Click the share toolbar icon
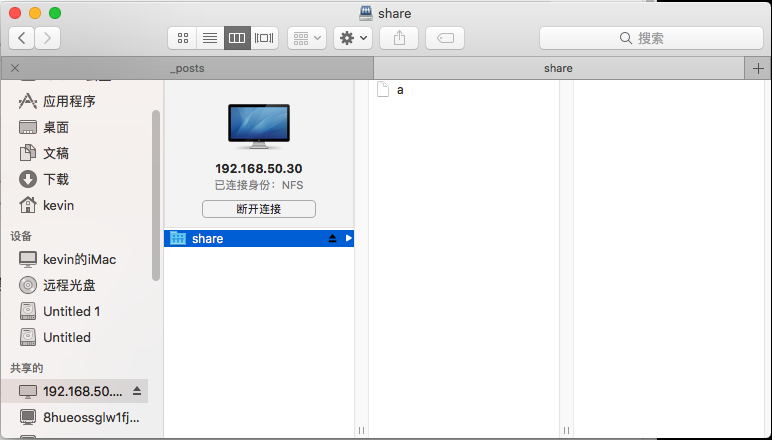Screen dimensions: 772x440 (x=399, y=38)
